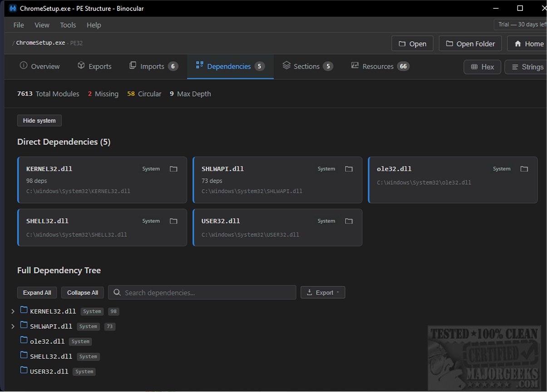
Task: Click the Dependencies tab tree icon
Action: (200, 66)
